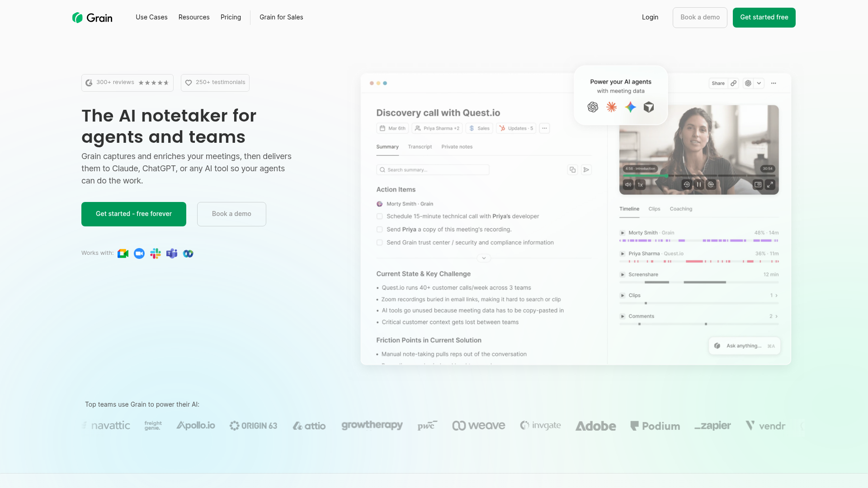Click the Sales tag
Screen dimensions: 868x488
tap(479, 128)
